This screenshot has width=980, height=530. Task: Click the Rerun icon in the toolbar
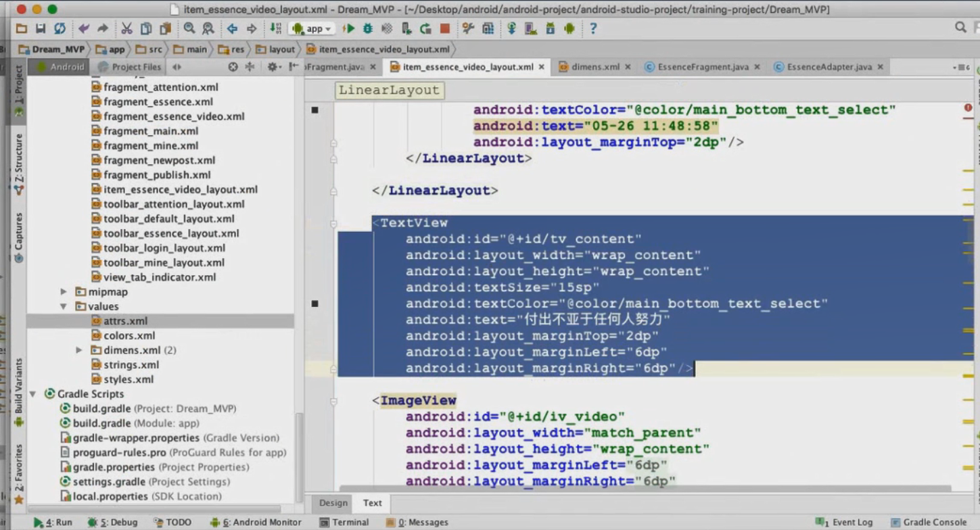pyautogui.click(x=425, y=28)
